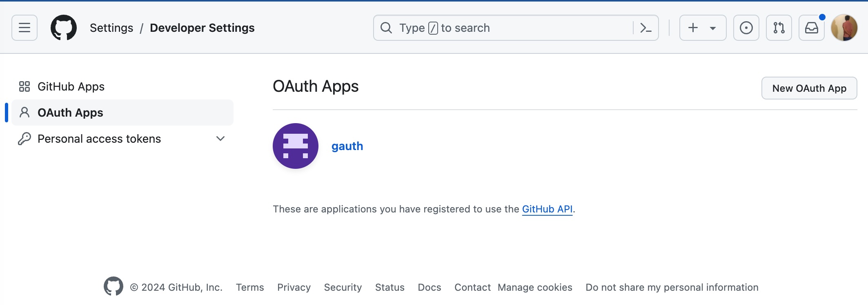The height and width of the screenshot is (305, 868).
Task: Open the user profile avatar menu
Action: click(x=844, y=28)
